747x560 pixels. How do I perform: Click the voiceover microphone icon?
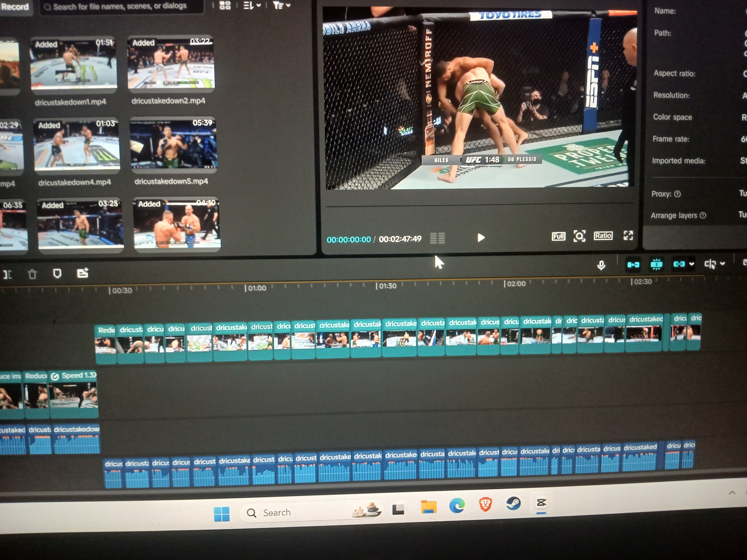[601, 265]
